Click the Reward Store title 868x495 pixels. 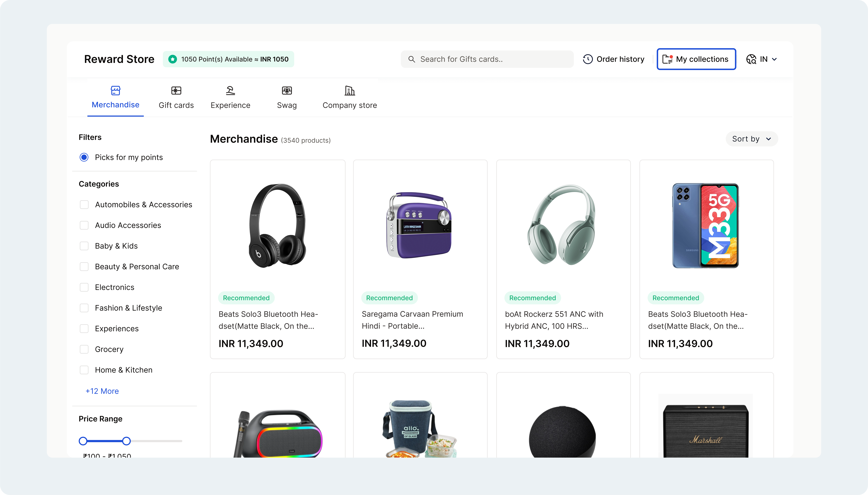click(x=119, y=59)
